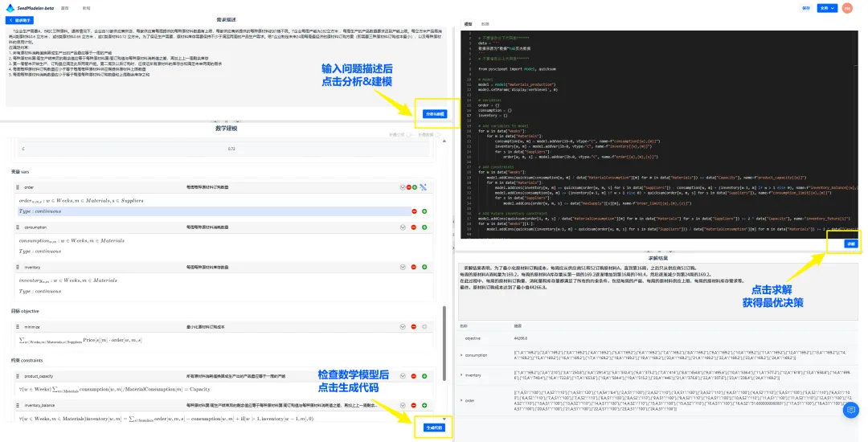Collapse the order variable section

click(403, 187)
